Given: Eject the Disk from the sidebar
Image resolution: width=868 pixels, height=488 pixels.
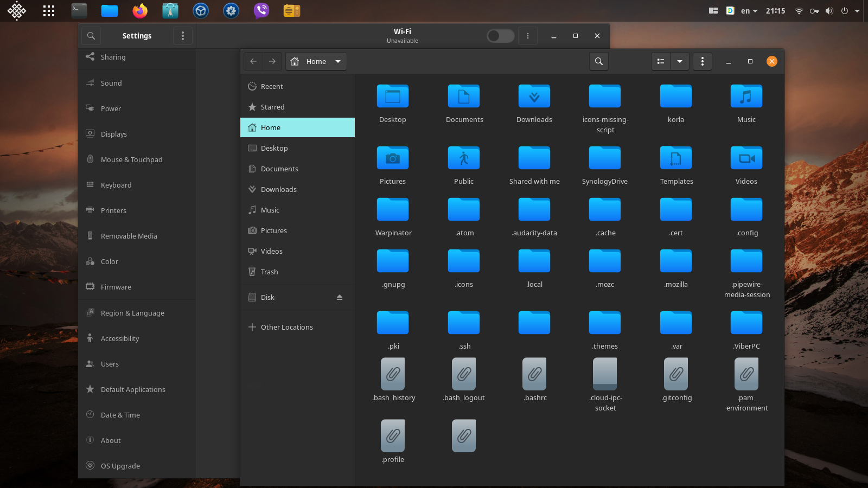Looking at the screenshot, I should (340, 297).
